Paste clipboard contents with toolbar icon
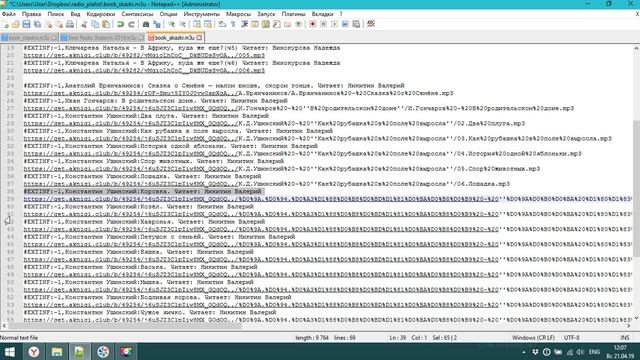Viewport: 640px width, 360px height. click(x=106, y=24)
